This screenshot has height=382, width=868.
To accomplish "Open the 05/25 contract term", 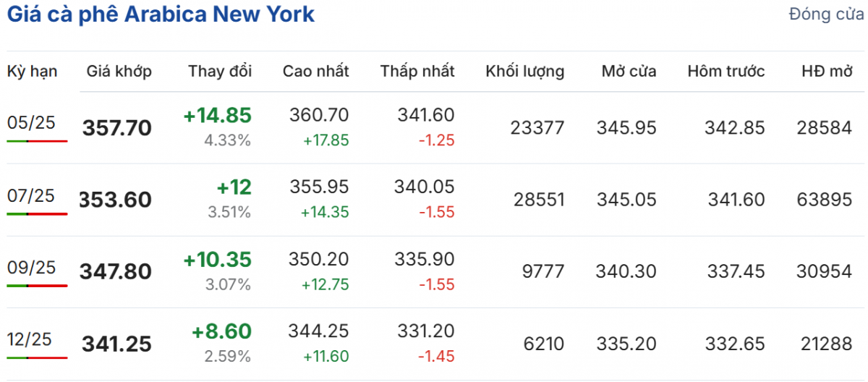I will [31, 122].
